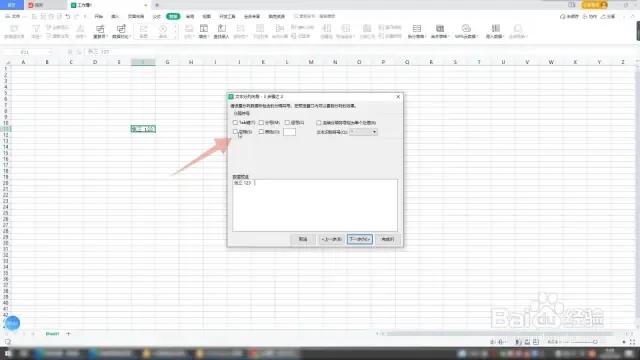Check the Tab key delimiter checkbox

tap(235, 122)
